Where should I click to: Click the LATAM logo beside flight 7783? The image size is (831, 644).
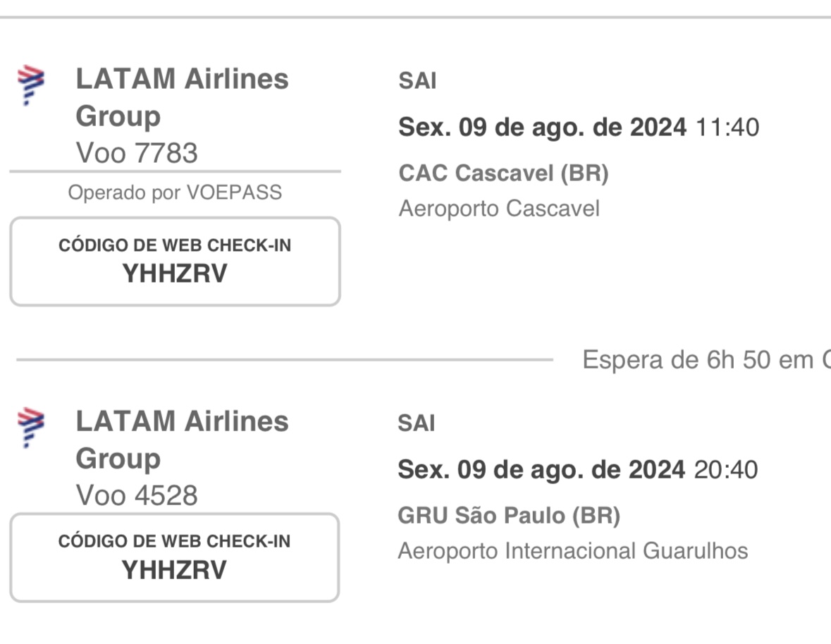31,85
